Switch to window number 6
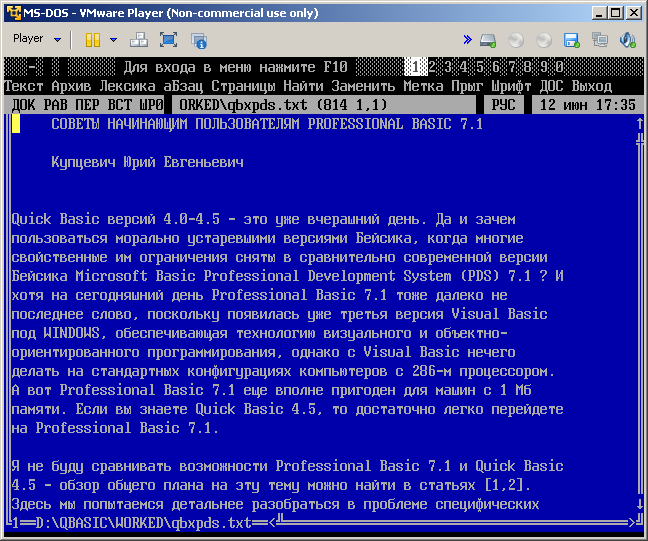 (x=496, y=67)
